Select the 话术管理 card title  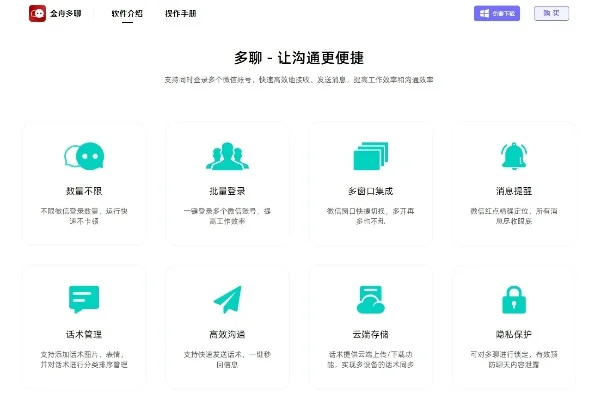tap(84, 334)
